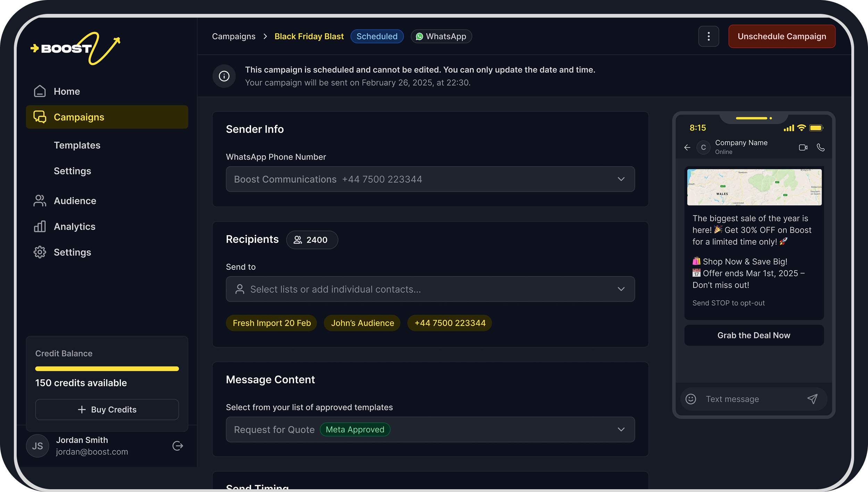Click the map image in message preview

pyautogui.click(x=754, y=187)
